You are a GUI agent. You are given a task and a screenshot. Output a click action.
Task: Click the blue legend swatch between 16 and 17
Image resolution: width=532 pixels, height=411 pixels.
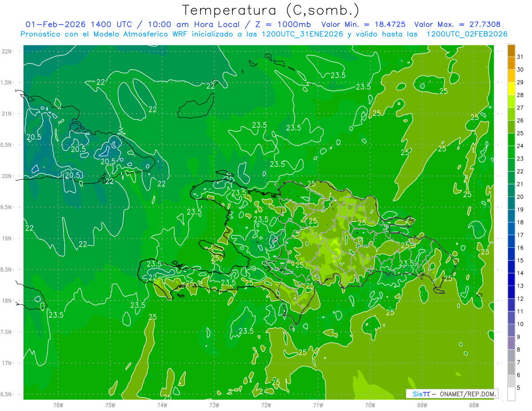tap(511, 241)
